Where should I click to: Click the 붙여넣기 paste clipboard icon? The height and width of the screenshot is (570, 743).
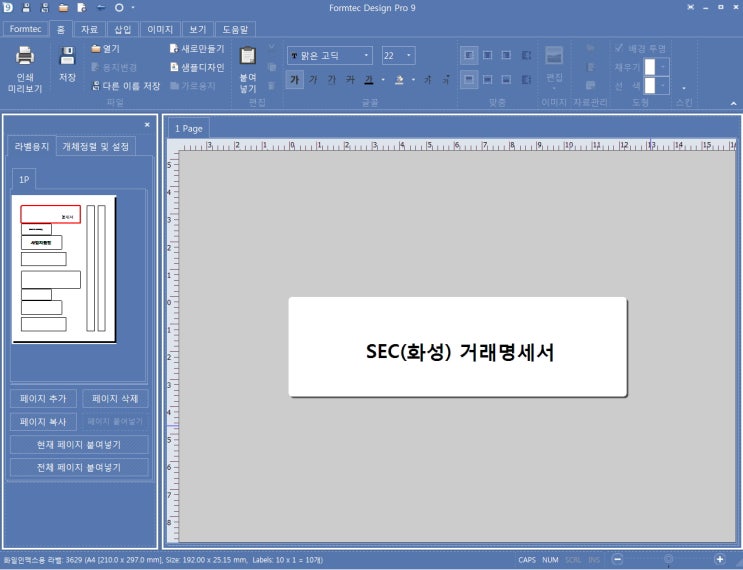point(248,57)
